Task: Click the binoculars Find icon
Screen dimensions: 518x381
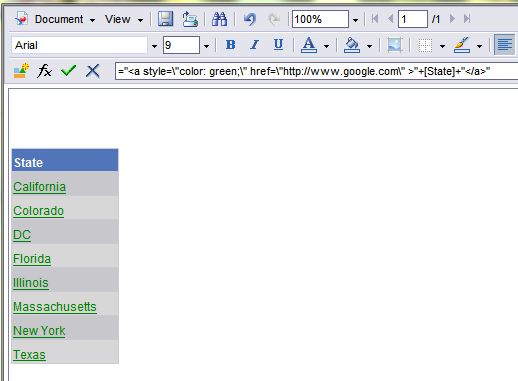Action: (219, 19)
